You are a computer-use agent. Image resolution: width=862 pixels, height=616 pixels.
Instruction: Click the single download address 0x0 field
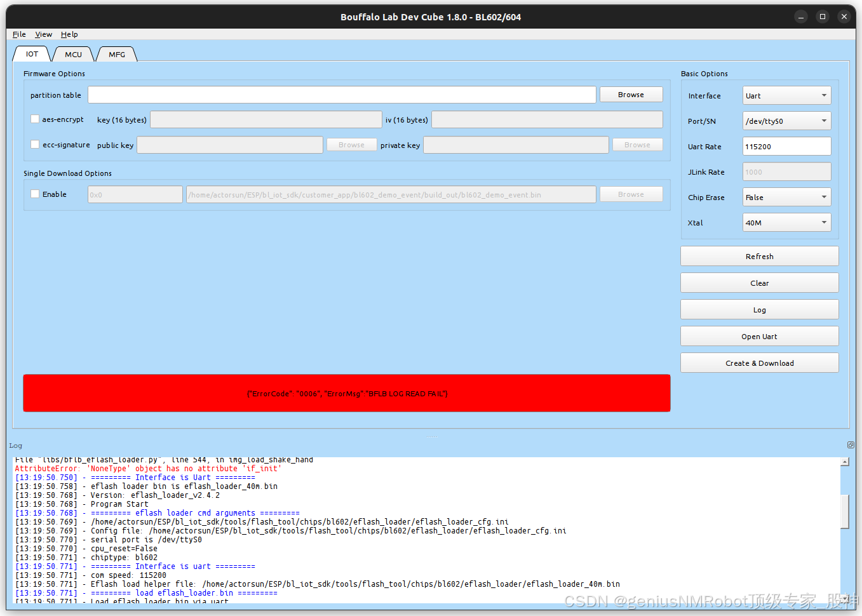tap(135, 194)
